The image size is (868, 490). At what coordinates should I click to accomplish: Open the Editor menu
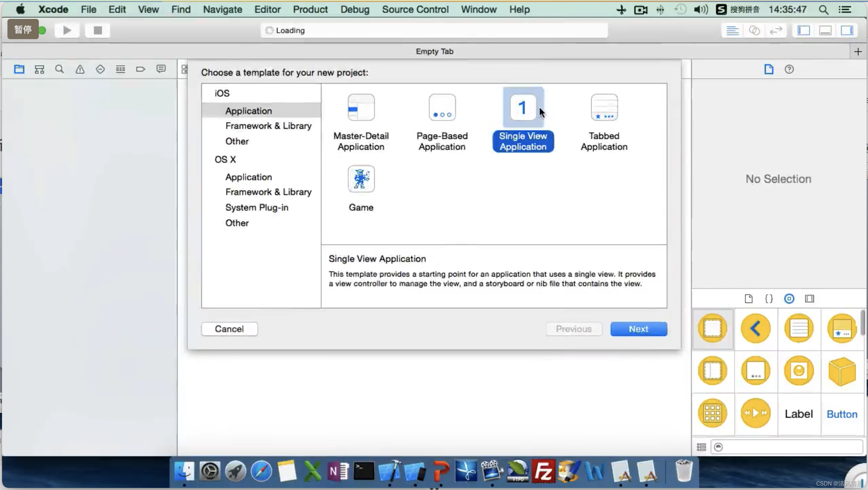pos(267,9)
